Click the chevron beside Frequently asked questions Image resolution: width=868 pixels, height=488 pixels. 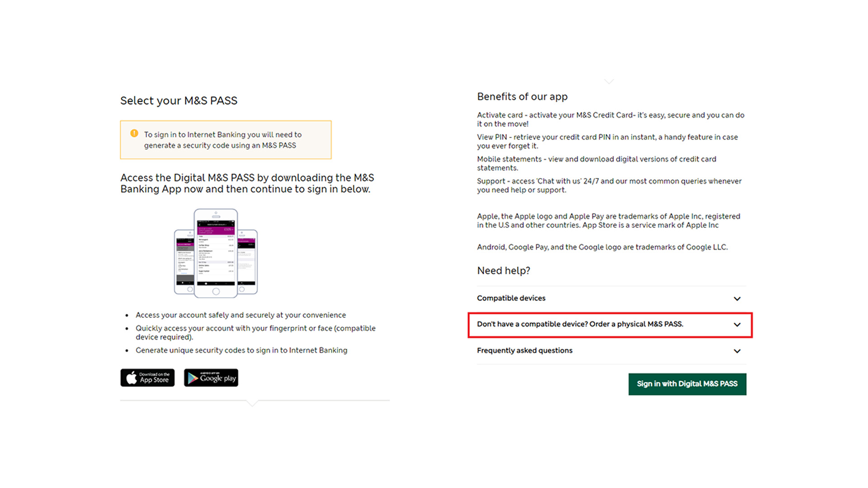(x=737, y=351)
